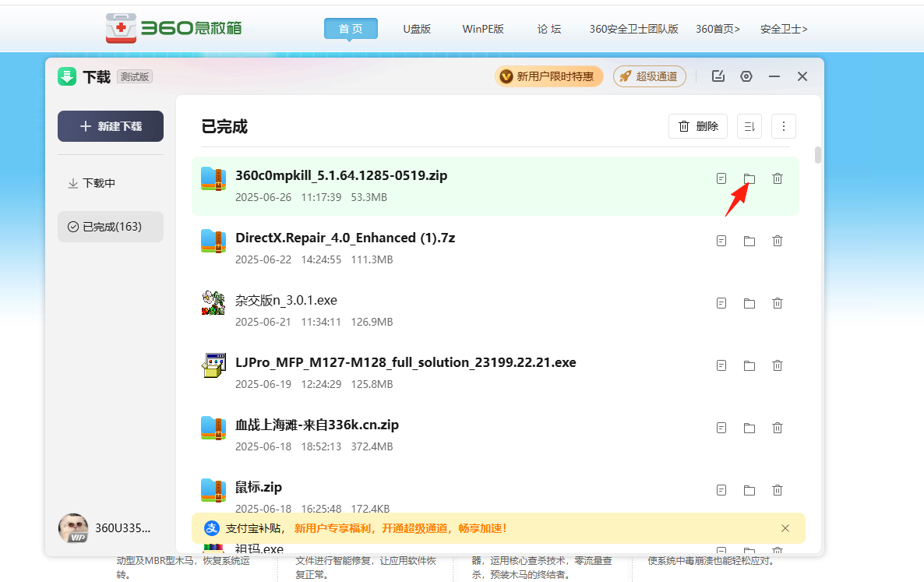Show details for DirectX.Repair_4.0_Enhanced (1).7z
This screenshot has height=582, width=924.
click(x=721, y=241)
